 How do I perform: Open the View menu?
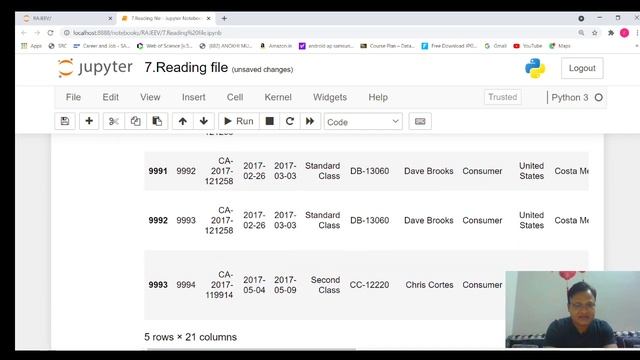click(150, 97)
